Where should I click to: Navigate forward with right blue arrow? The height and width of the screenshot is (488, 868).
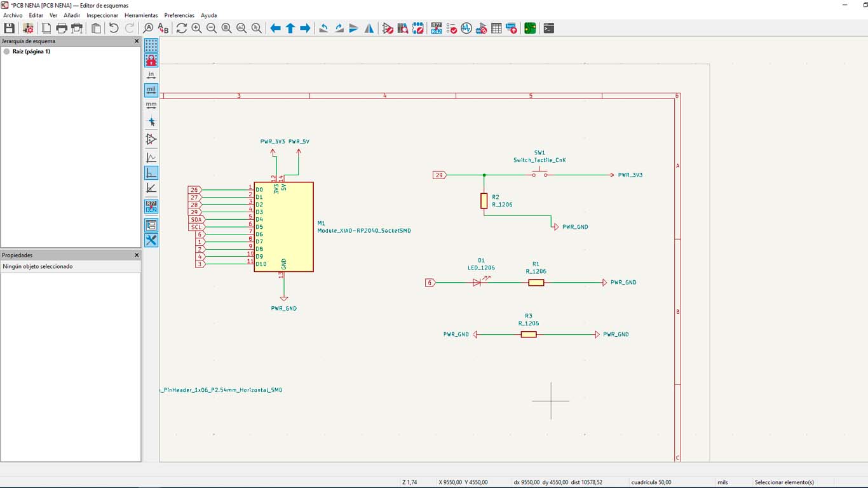pyautogui.click(x=305, y=28)
